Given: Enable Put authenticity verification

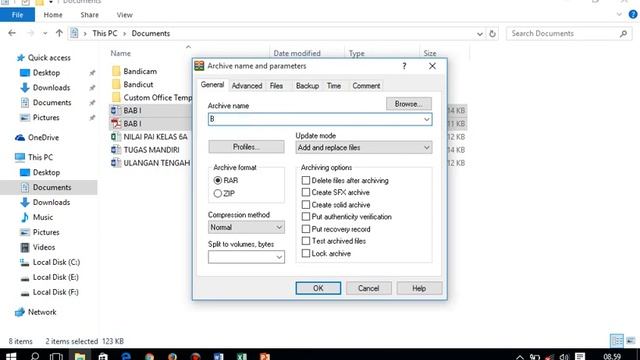Looking at the screenshot, I should [306, 217].
